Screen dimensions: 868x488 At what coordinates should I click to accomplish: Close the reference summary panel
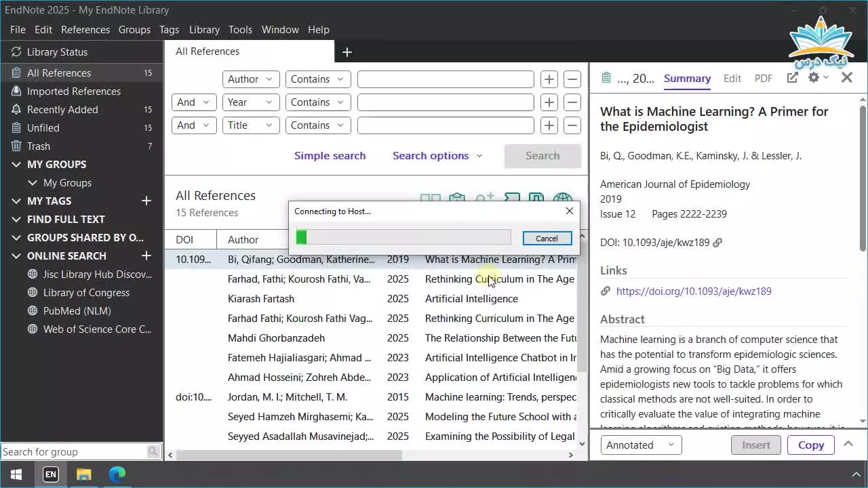[847, 78]
